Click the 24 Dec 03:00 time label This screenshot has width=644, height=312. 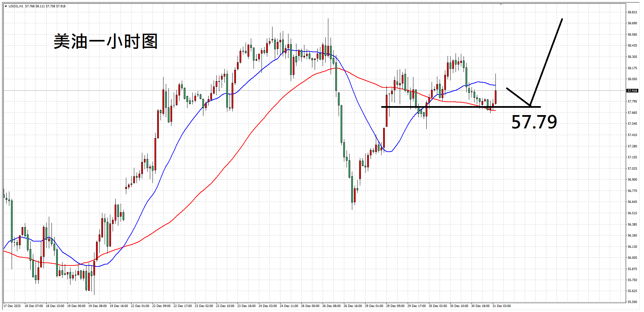point(268,306)
